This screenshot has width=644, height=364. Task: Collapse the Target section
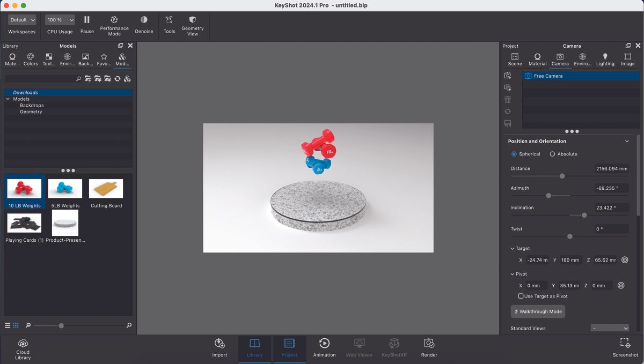coord(512,248)
